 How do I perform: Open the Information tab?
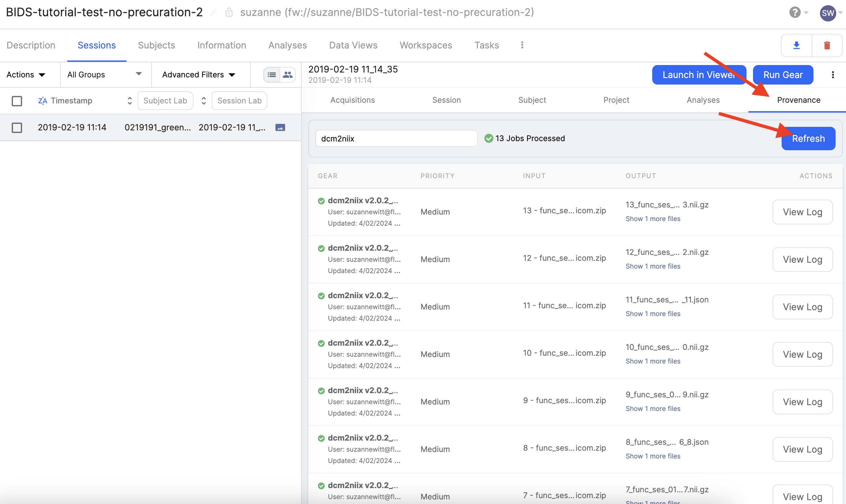222,45
